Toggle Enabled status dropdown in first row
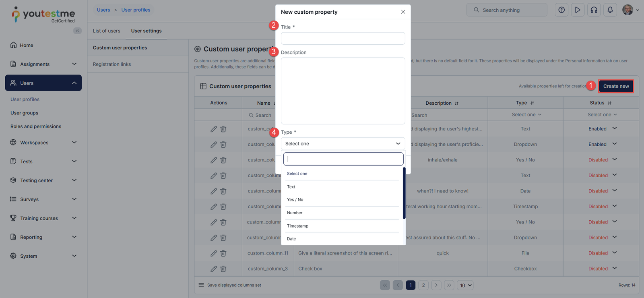The image size is (644, 298). (615, 128)
